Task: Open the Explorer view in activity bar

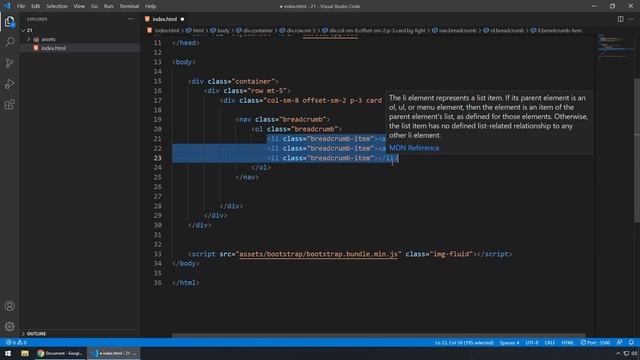Action: (x=9, y=21)
